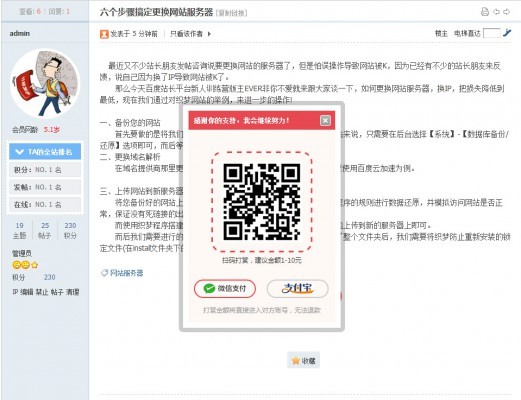Click the tag icon beside 网站服务器

tap(104, 273)
